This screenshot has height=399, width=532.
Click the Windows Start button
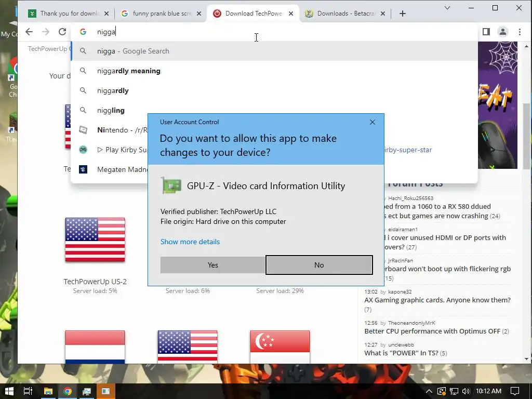[x=9, y=391]
